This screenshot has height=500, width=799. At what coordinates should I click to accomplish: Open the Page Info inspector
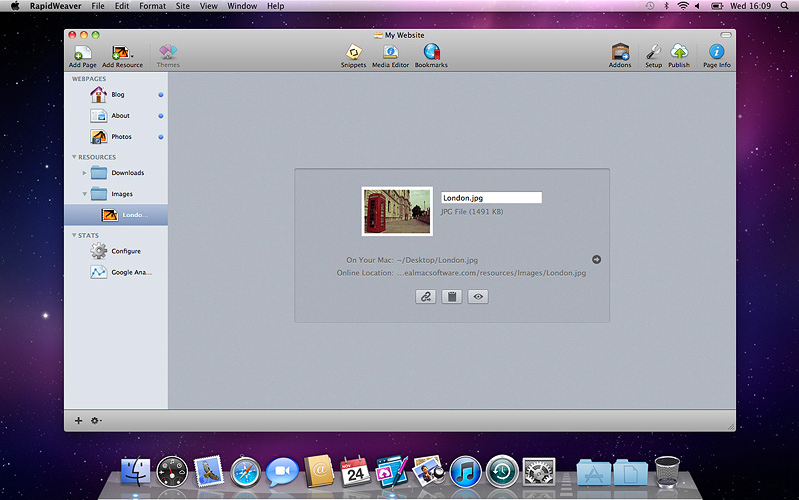pyautogui.click(x=716, y=53)
